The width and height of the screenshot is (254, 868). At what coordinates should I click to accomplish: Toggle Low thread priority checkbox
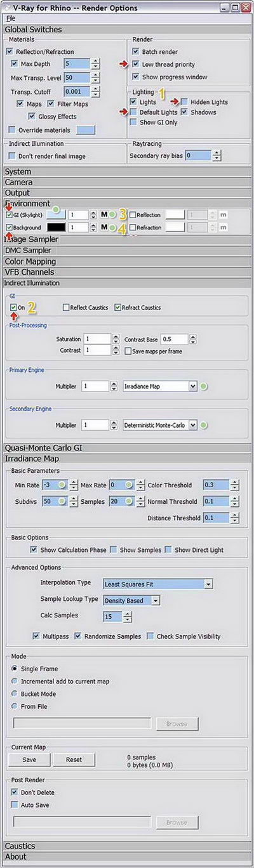point(136,64)
